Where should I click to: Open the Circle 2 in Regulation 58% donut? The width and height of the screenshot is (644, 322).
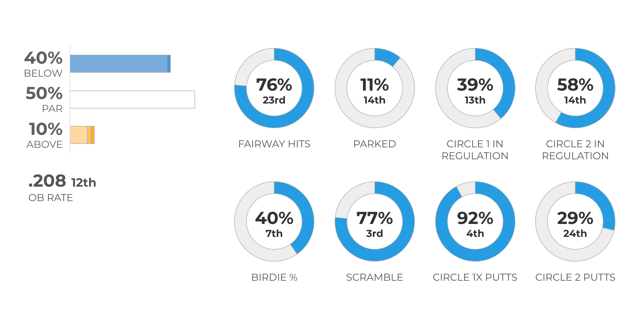coord(575,88)
